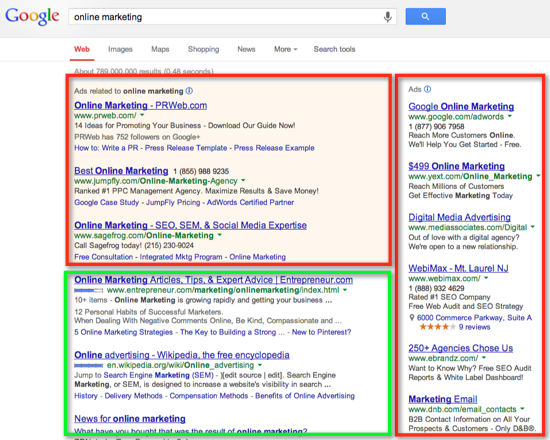The image size is (550, 440).
Task: Expand arrow next to ebrandz.com URL
Action: click(484, 358)
